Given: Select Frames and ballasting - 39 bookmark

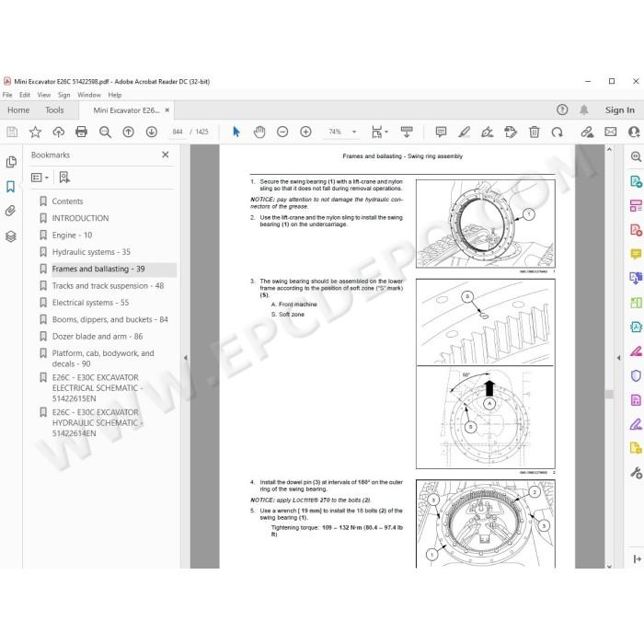Looking at the screenshot, I should pos(98,269).
